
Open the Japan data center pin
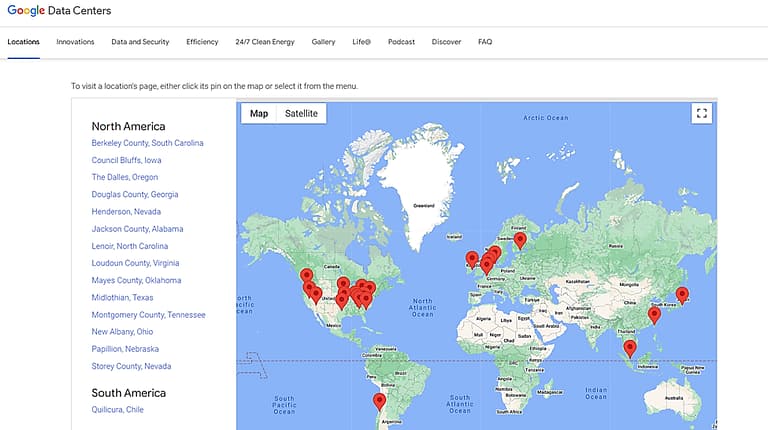682,294
